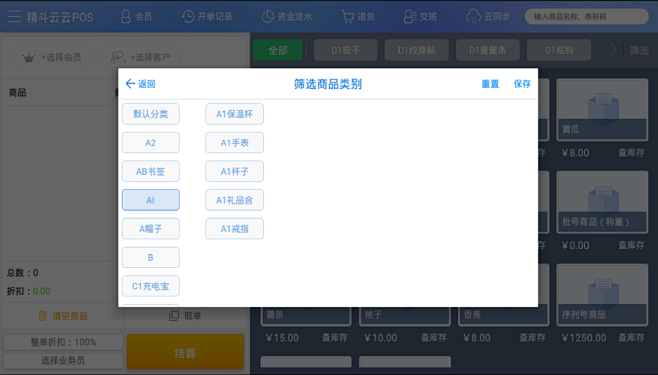Click 选择业务员 to pick salesperson

click(x=63, y=360)
